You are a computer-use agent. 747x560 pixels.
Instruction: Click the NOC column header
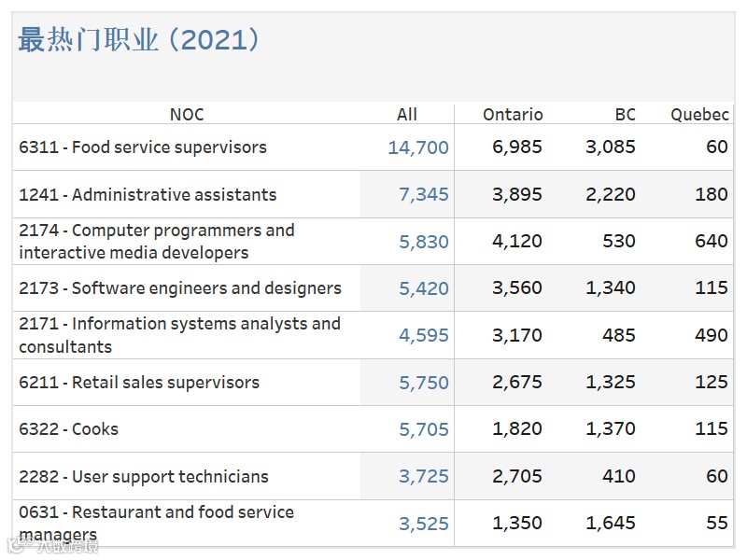pos(187,115)
